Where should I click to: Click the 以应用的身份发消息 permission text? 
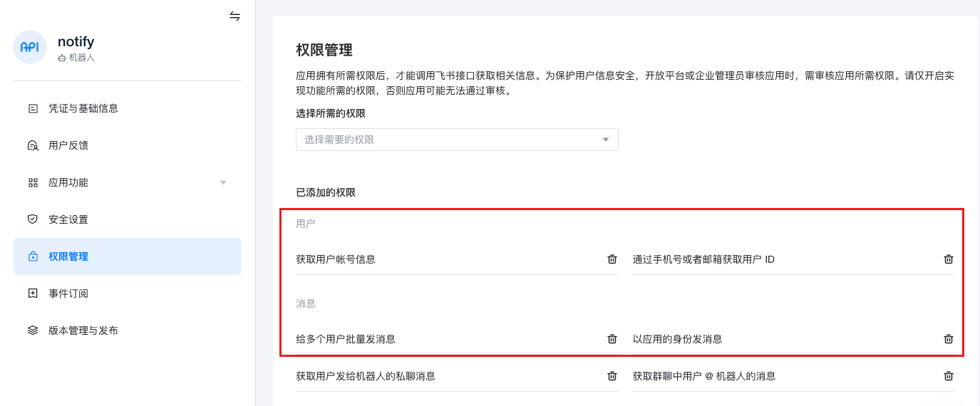pos(677,339)
